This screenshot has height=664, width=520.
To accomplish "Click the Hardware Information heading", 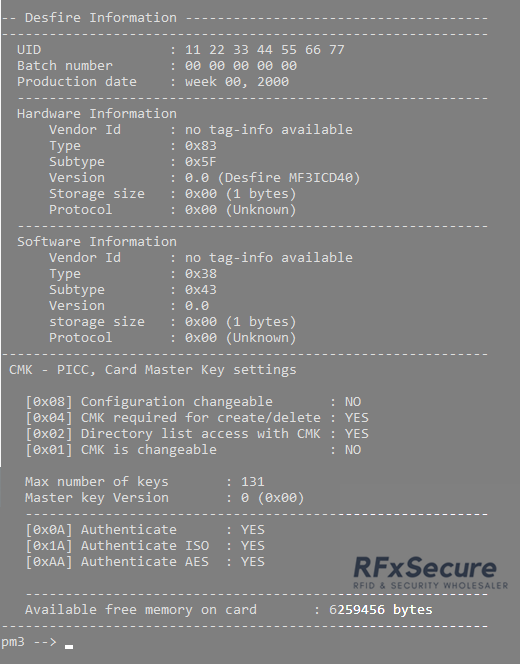I will pos(97,114).
